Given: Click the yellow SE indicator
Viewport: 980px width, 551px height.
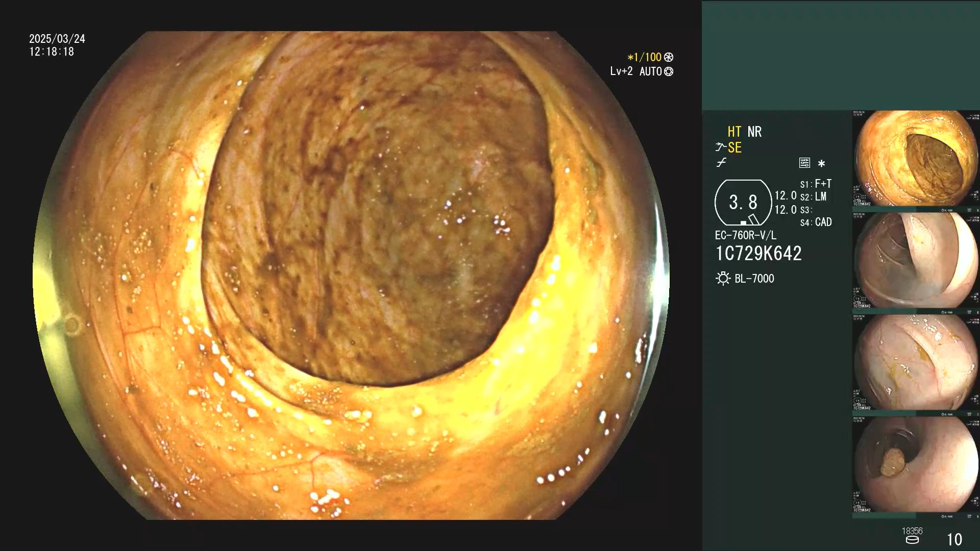Looking at the screenshot, I should pyautogui.click(x=734, y=147).
